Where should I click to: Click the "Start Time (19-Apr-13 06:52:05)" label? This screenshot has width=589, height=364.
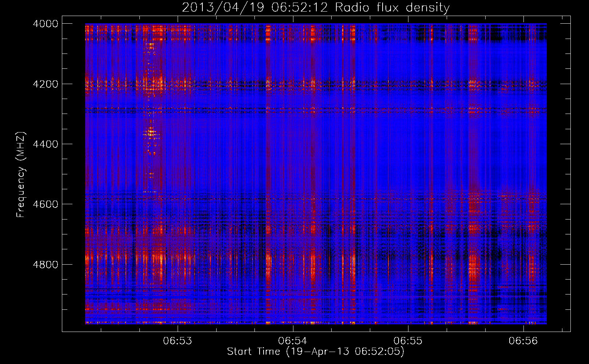pyautogui.click(x=316, y=352)
